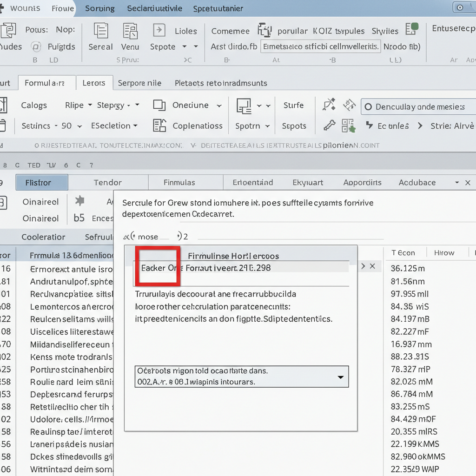Click the b5 Ences item
Viewport: 476px width, 476px height.
pyautogui.click(x=93, y=218)
